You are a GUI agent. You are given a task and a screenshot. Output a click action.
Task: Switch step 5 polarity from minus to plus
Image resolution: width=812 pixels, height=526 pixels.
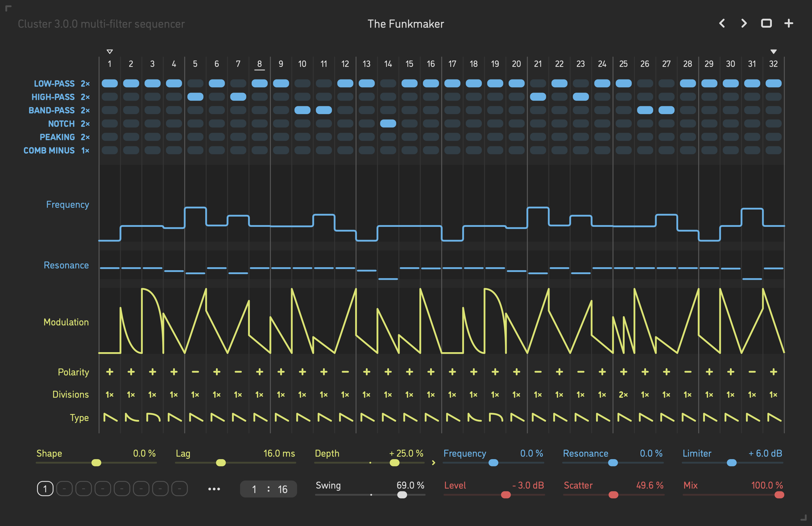click(196, 371)
